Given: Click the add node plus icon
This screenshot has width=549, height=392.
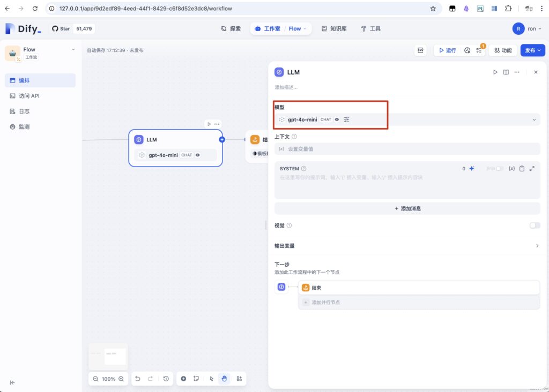Looking at the screenshot, I should [183, 379].
